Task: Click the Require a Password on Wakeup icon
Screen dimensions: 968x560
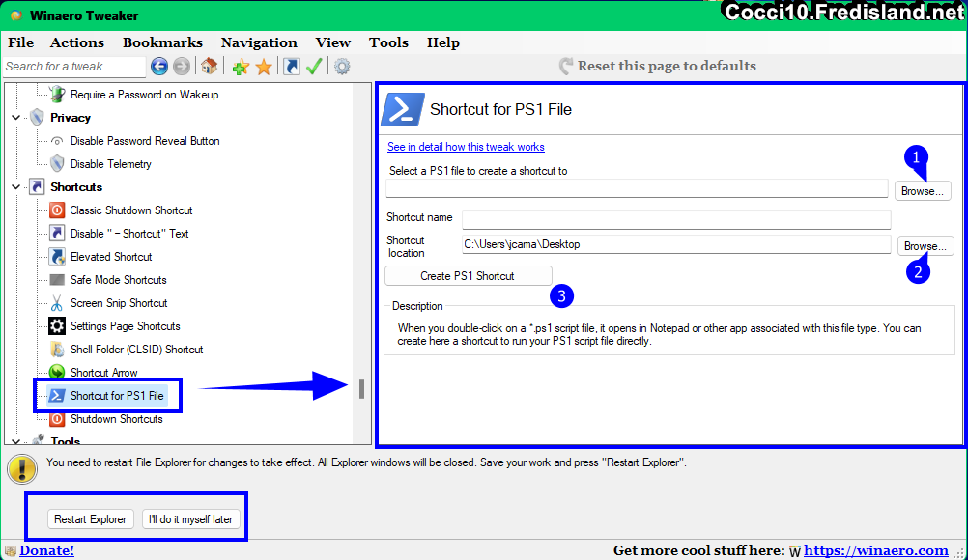Action: [57, 95]
